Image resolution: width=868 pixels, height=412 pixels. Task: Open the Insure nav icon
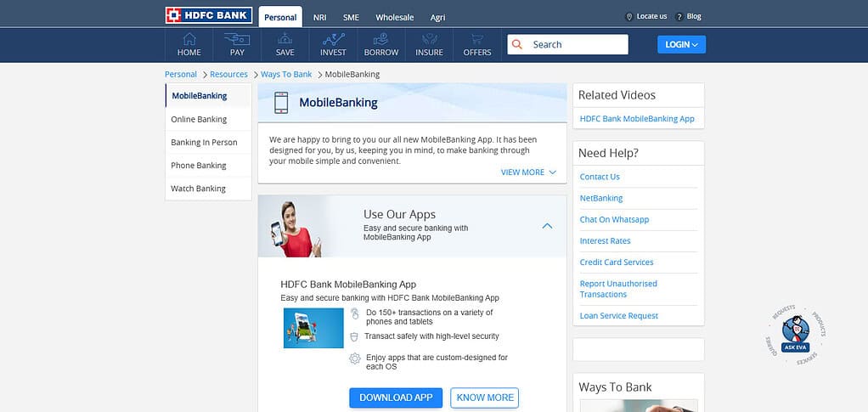[x=429, y=39]
